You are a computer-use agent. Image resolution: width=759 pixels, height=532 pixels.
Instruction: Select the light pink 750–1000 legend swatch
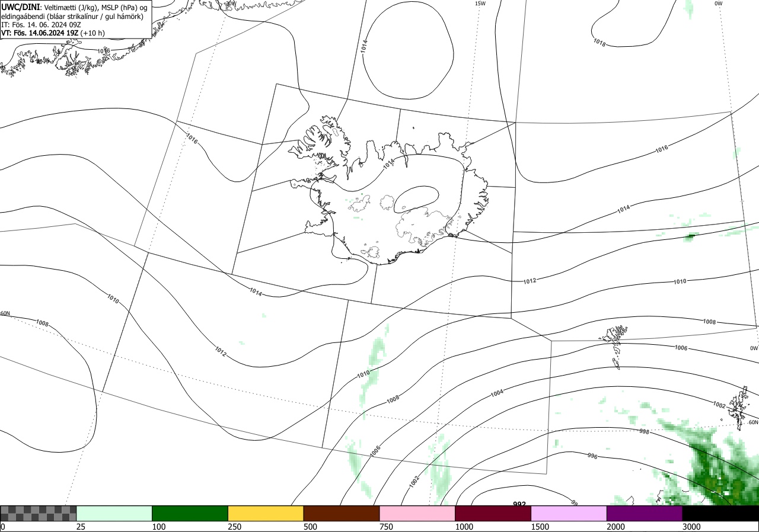(x=417, y=513)
